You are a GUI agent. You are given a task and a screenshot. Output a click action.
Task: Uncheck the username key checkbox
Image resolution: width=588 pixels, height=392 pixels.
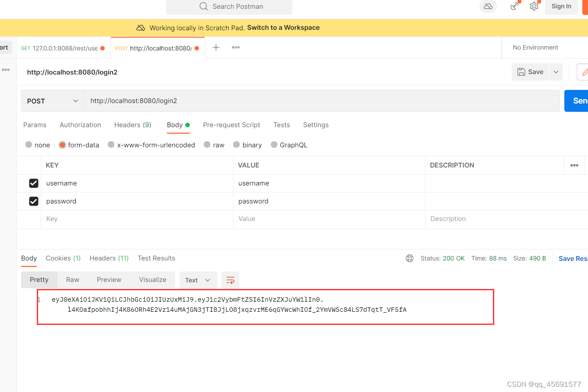(x=34, y=183)
